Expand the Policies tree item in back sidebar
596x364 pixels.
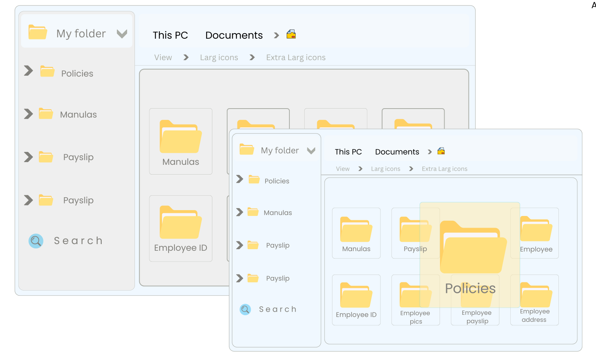[28, 71]
